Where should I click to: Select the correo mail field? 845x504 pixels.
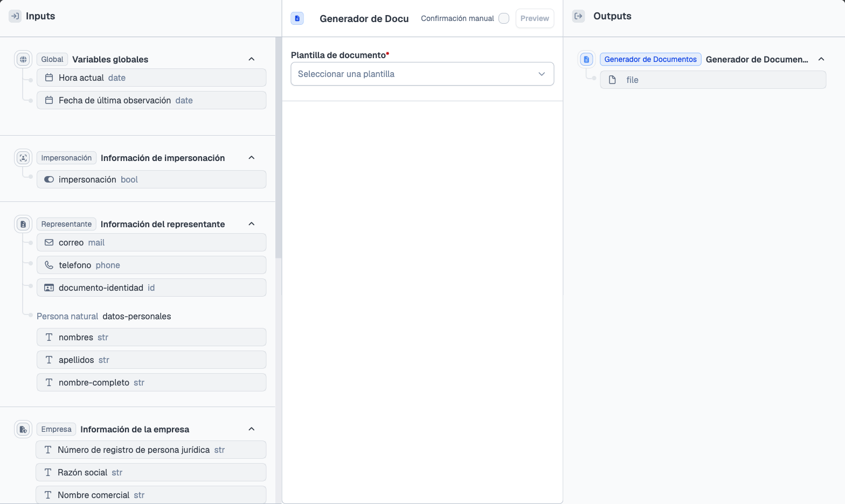click(151, 242)
